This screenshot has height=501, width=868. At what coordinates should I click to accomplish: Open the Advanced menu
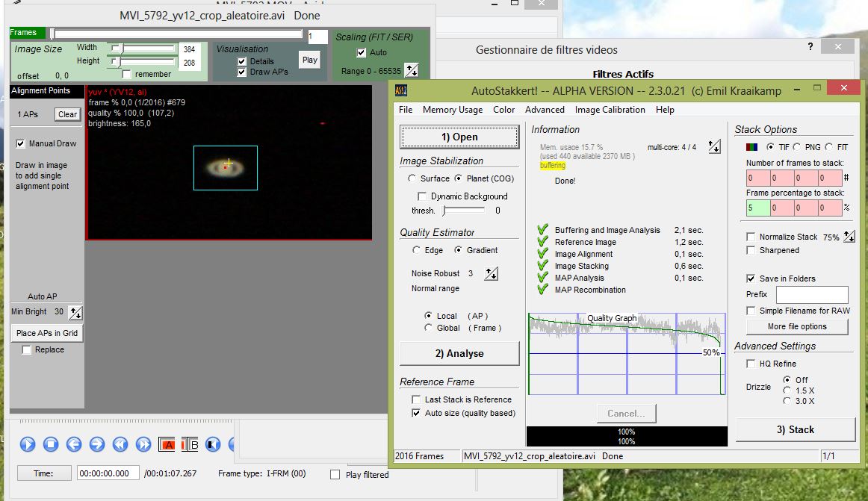pos(545,110)
